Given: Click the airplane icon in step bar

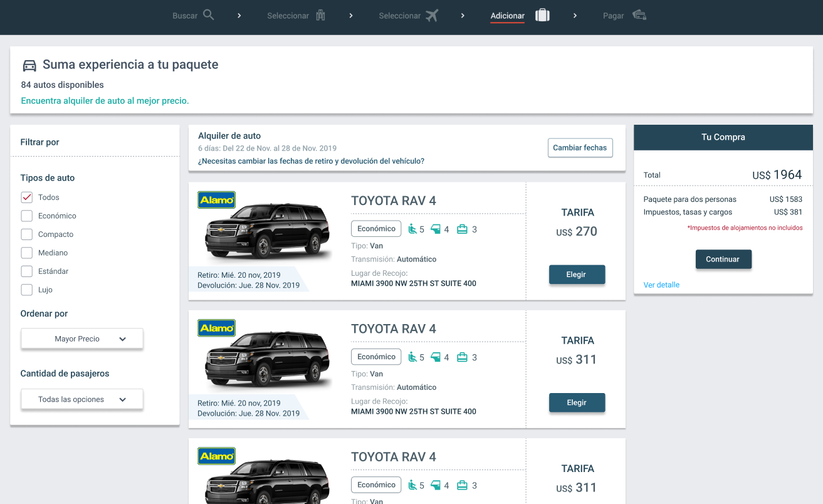Looking at the screenshot, I should click(431, 16).
